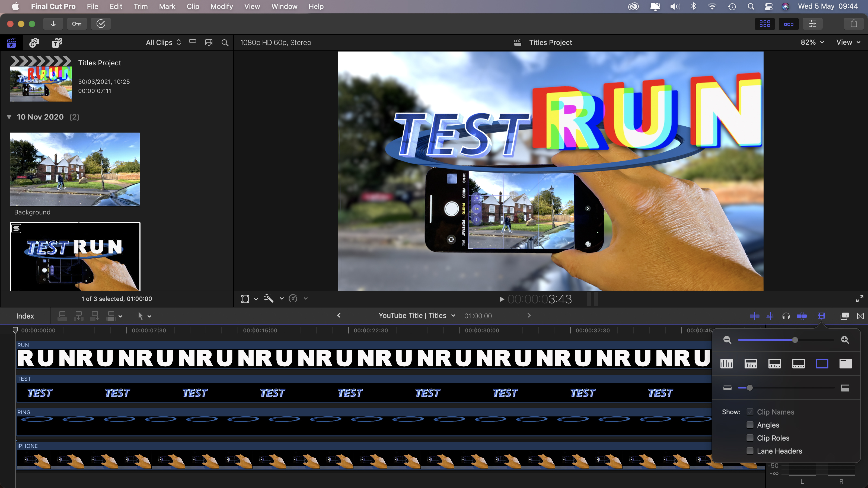Click the background tasks checkmark button

[101, 24]
